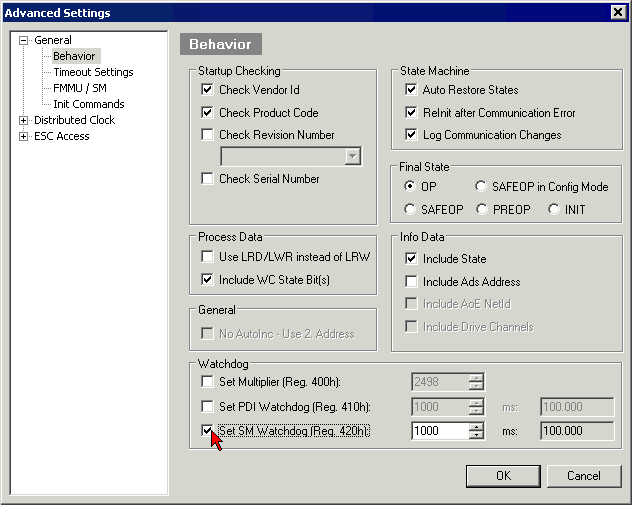Collapse the General tree node
This screenshot has height=505, width=632.
coord(24,41)
